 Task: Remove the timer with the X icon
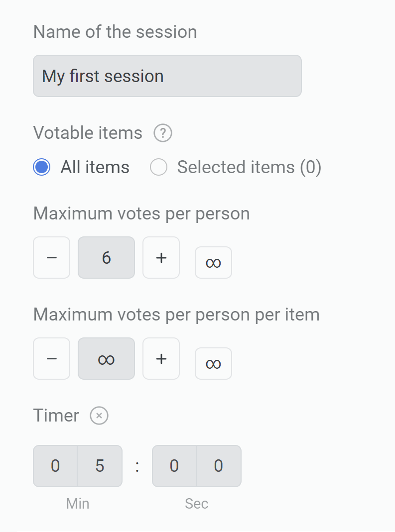point(99,416)
